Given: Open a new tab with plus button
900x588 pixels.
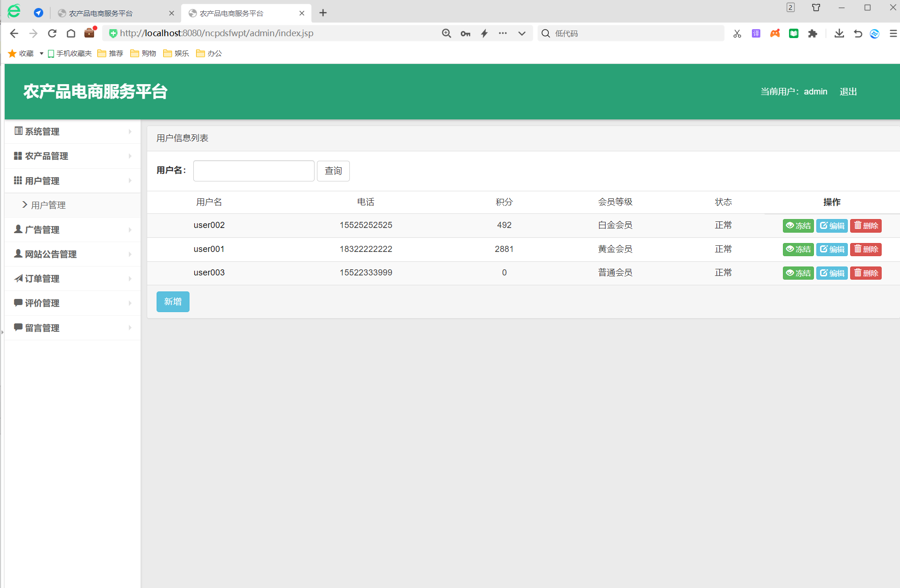Looking at the screenshot, I should pos(323,13).
